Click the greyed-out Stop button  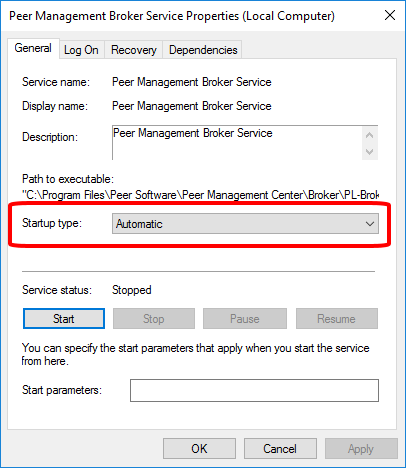tap(154, 319)
